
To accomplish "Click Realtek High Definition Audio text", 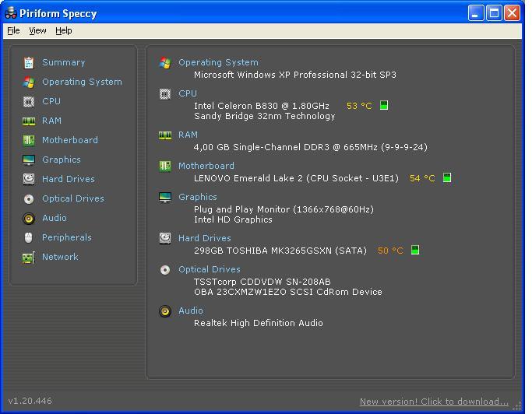I will point(258,323).
